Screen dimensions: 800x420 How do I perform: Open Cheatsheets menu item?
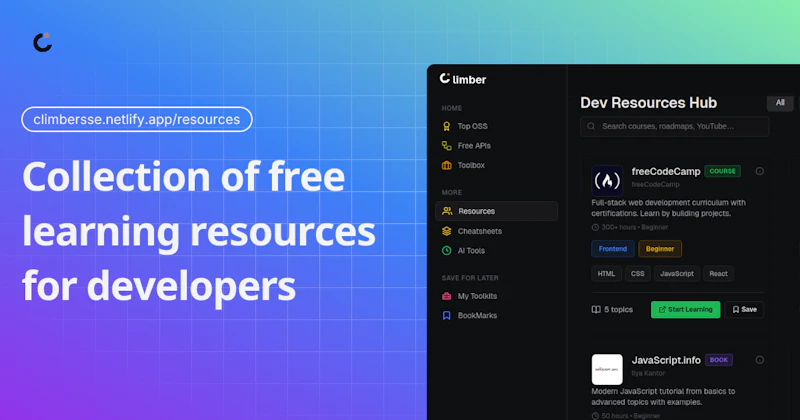(480, 231)
